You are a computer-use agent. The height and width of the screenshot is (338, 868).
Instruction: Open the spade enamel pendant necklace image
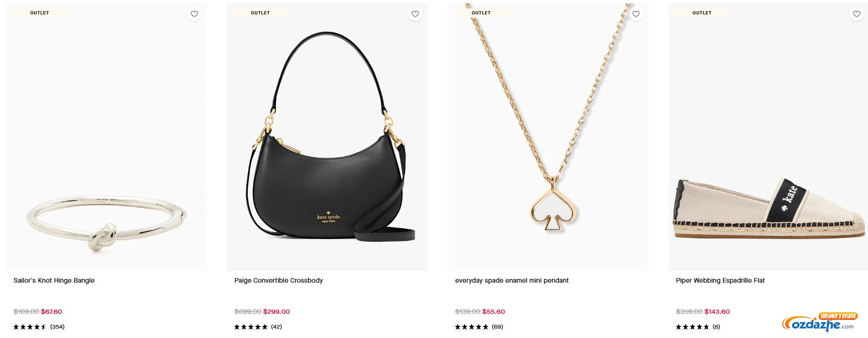point(548,139)
